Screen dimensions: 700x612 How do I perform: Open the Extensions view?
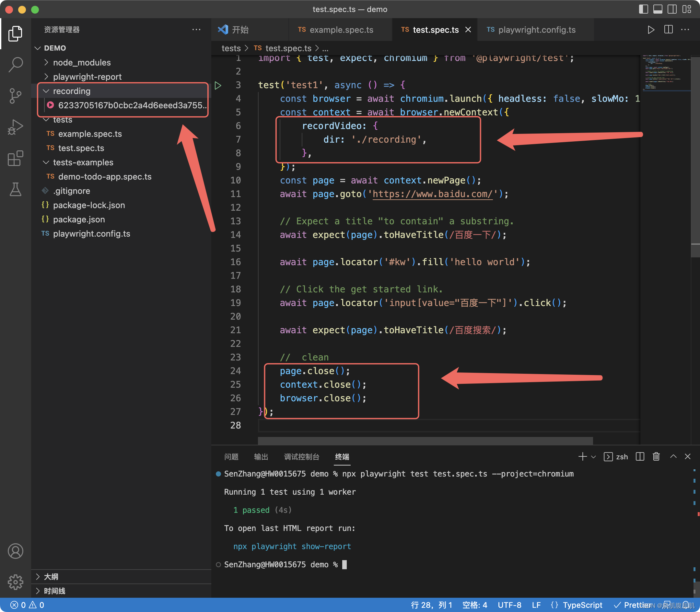(15, 158)
